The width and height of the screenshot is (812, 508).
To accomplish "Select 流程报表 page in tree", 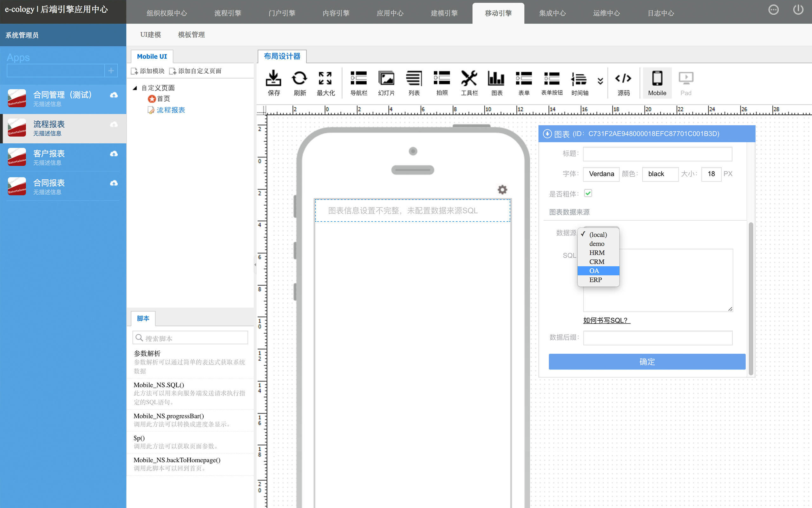I will click(171, 110).
